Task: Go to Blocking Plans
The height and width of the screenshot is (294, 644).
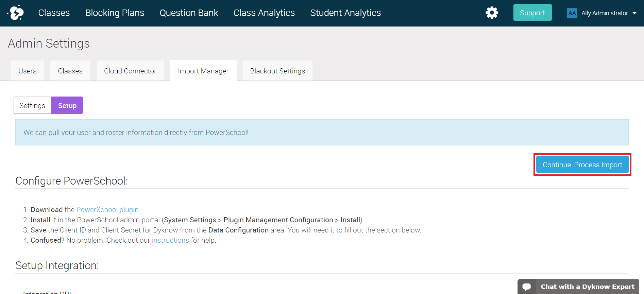Action: (115, 13)
